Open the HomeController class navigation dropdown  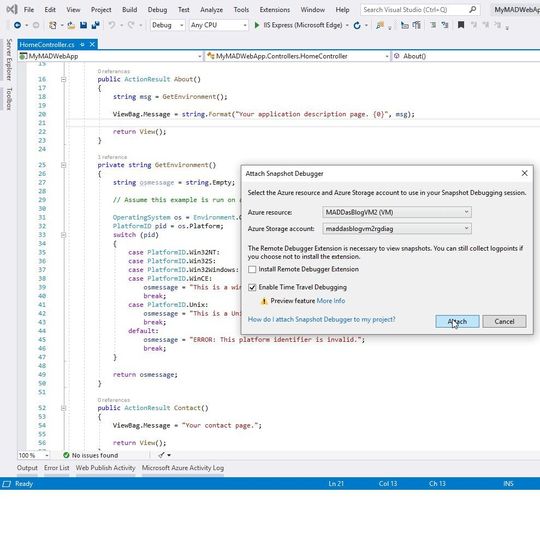click(x=298, y=56)
